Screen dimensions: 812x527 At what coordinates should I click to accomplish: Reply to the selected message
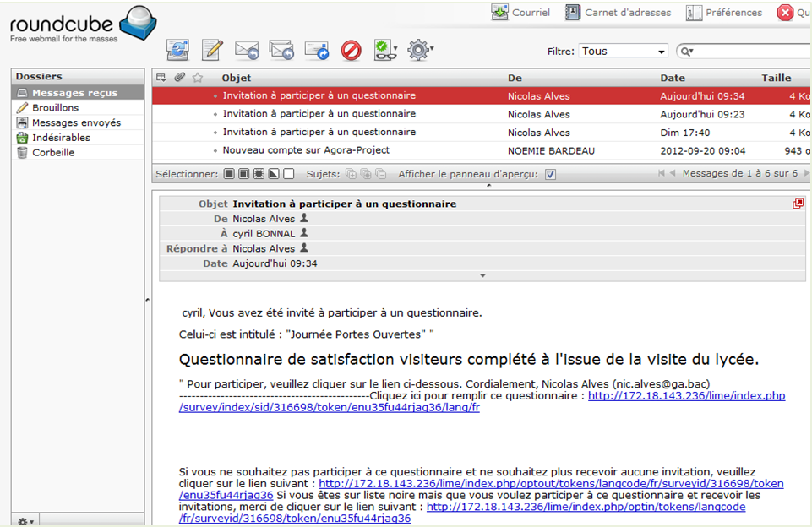247,50
